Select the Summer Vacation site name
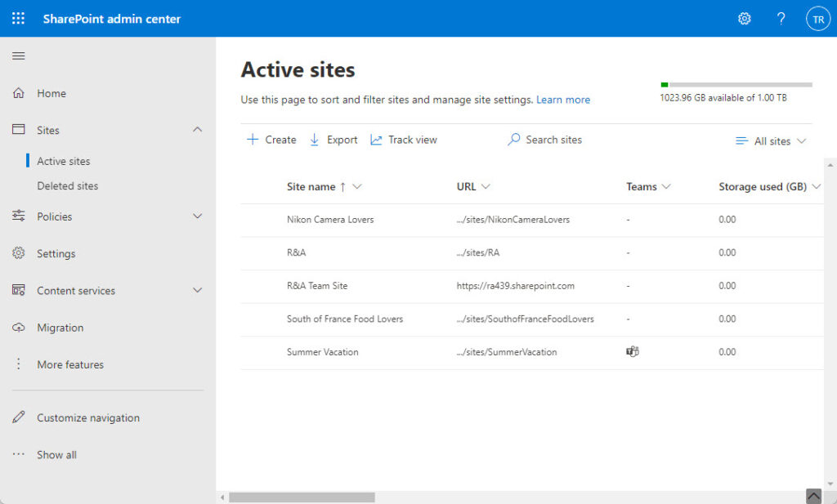Viewport: 837px width, 504px height. (x=322, y=351)
